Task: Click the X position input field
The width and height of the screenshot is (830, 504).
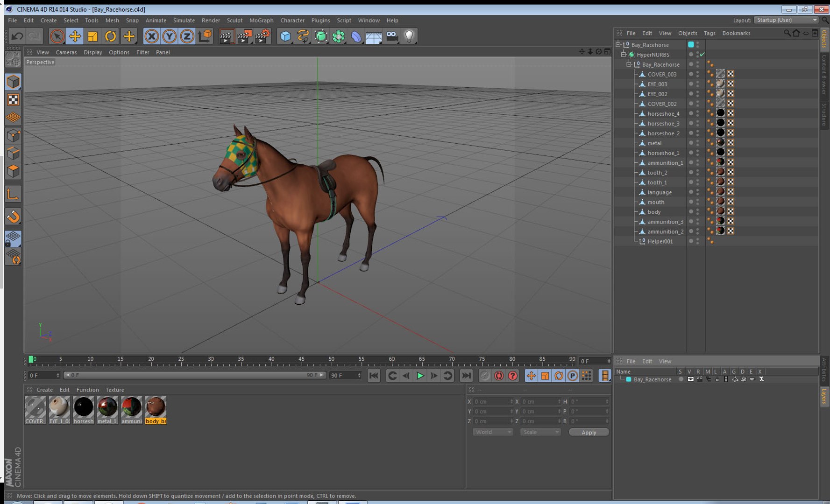Action: tap(493, 401)
